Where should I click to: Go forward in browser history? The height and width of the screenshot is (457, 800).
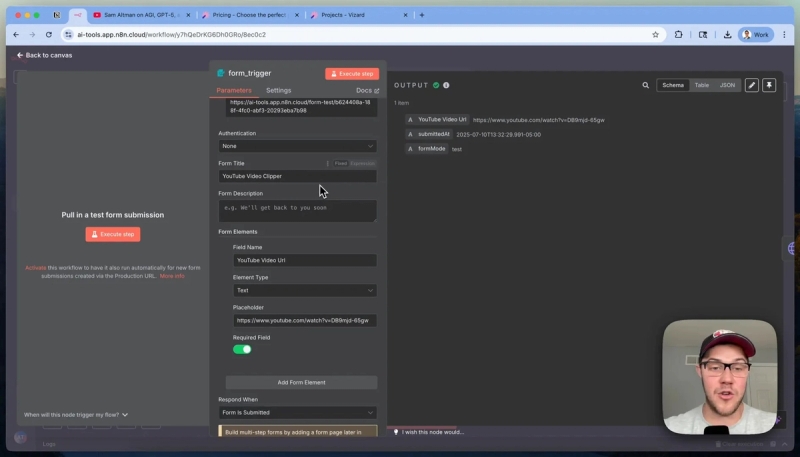[x=32, y=35]
